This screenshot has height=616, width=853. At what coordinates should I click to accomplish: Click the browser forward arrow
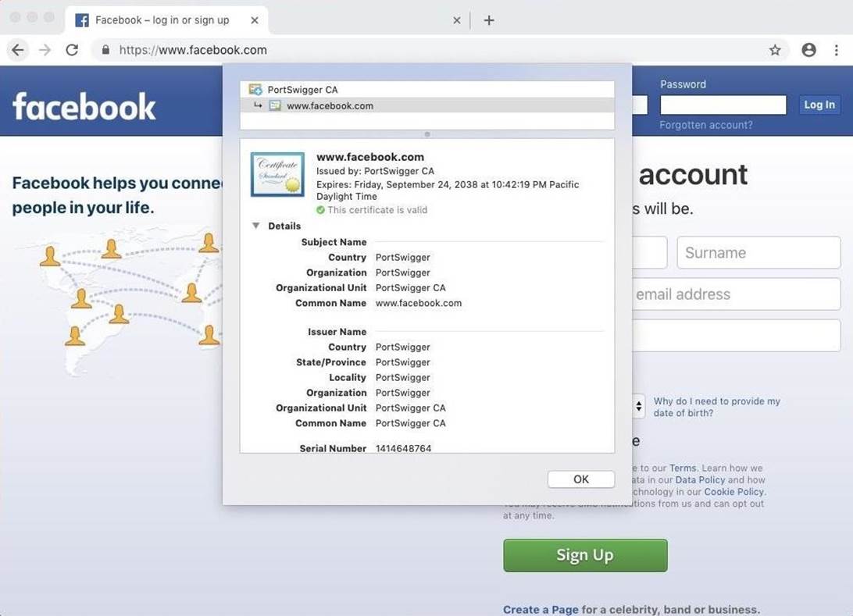pos(45,50)
